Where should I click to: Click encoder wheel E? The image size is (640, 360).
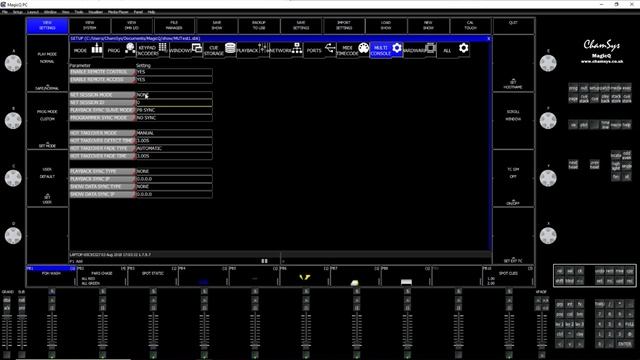(548, 63)
